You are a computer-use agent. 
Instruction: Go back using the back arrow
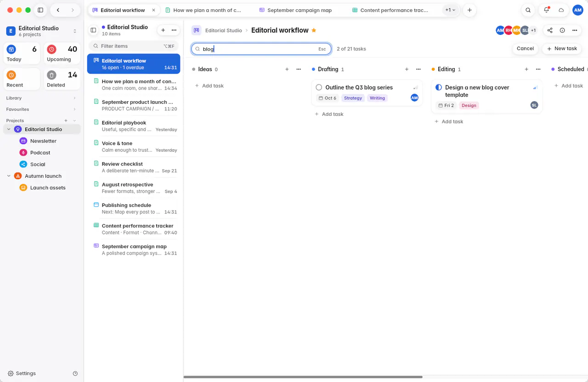(58, 10)
